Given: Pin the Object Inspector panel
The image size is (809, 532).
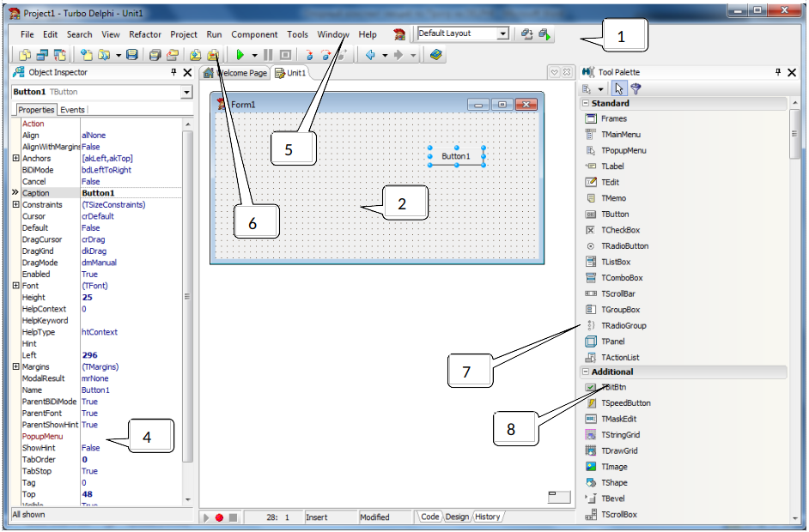Looking at the screenshot, I should pos(173,73).
